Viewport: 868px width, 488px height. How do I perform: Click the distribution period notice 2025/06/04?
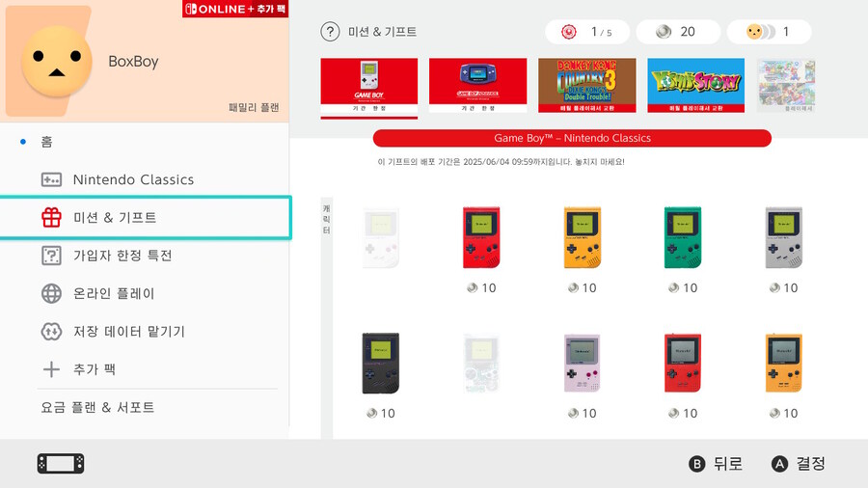pyautogui.click(x=501, y=162)
